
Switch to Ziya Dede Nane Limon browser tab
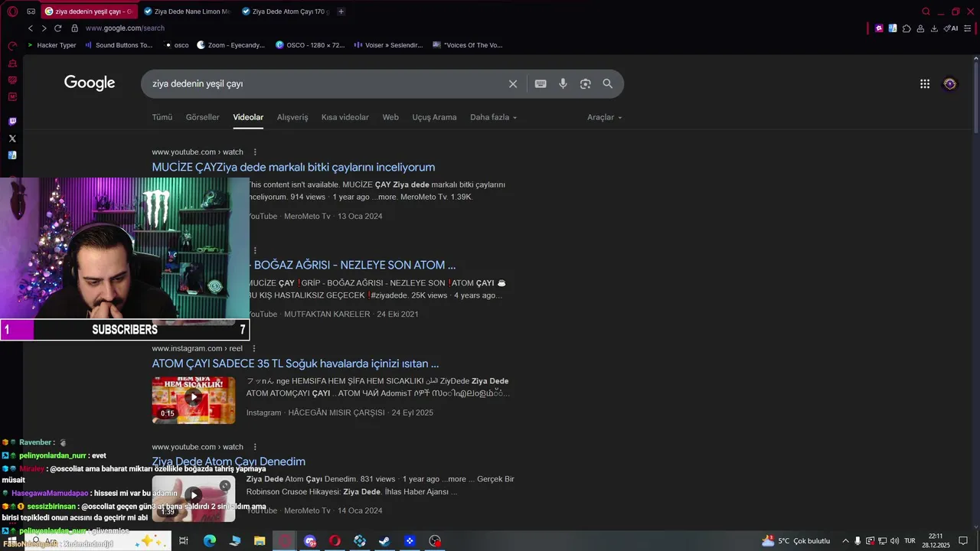click(187, 11)
